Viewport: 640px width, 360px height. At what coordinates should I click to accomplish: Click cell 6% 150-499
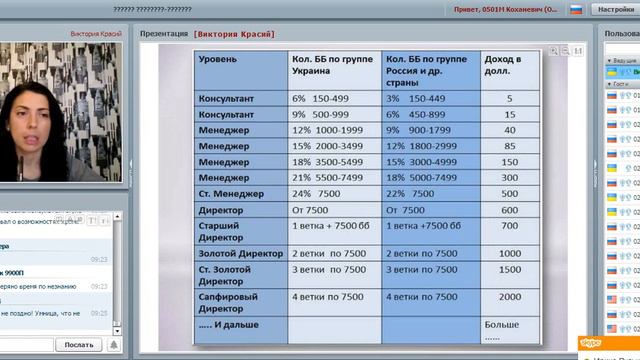[x=335, y=99]
